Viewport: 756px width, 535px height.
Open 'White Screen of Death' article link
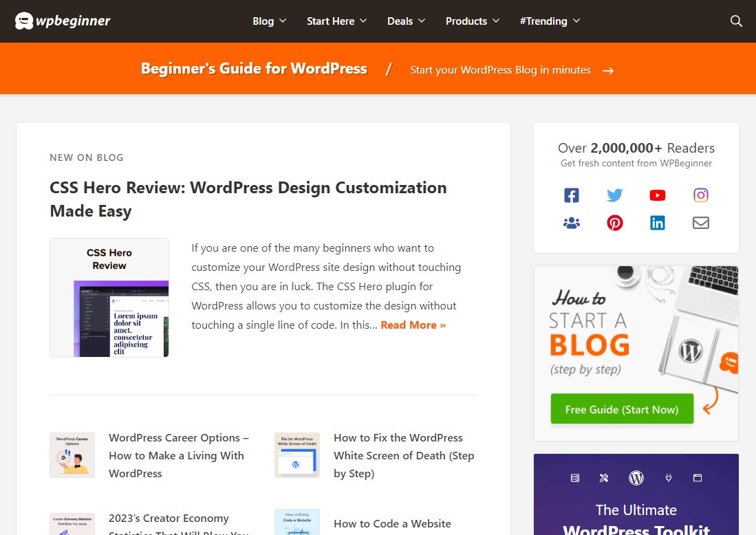pos(404,455)
